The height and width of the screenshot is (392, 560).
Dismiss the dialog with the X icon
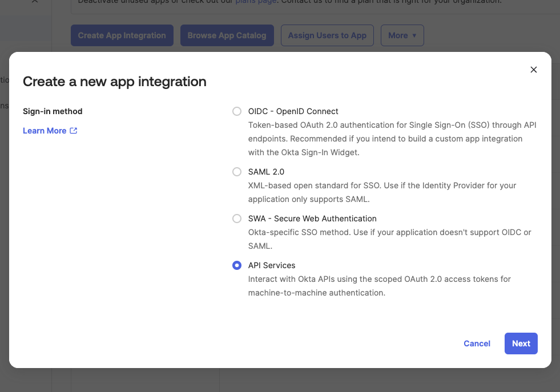tap(534, 69)
